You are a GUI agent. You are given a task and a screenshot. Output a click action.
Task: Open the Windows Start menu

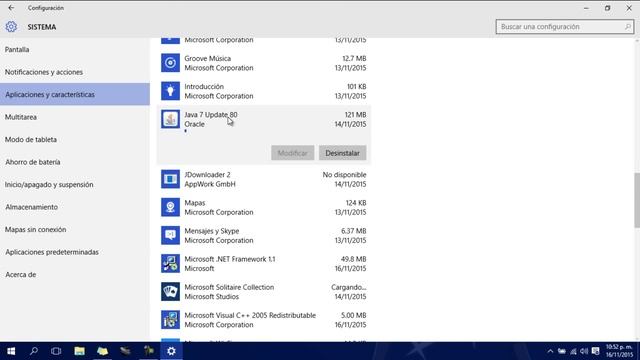tap(11, 351)
